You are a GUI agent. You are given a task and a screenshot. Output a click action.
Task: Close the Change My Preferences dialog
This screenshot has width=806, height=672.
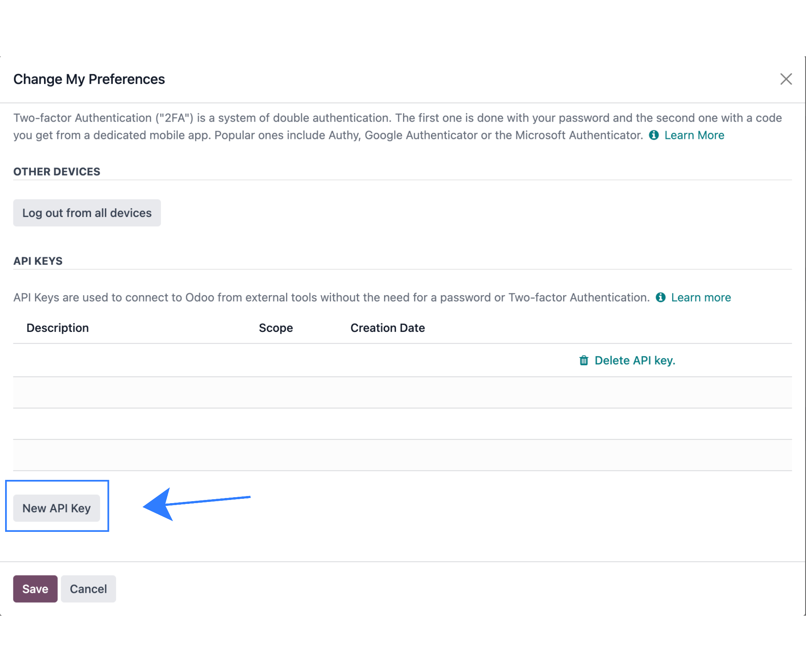(x=786, y=79)
